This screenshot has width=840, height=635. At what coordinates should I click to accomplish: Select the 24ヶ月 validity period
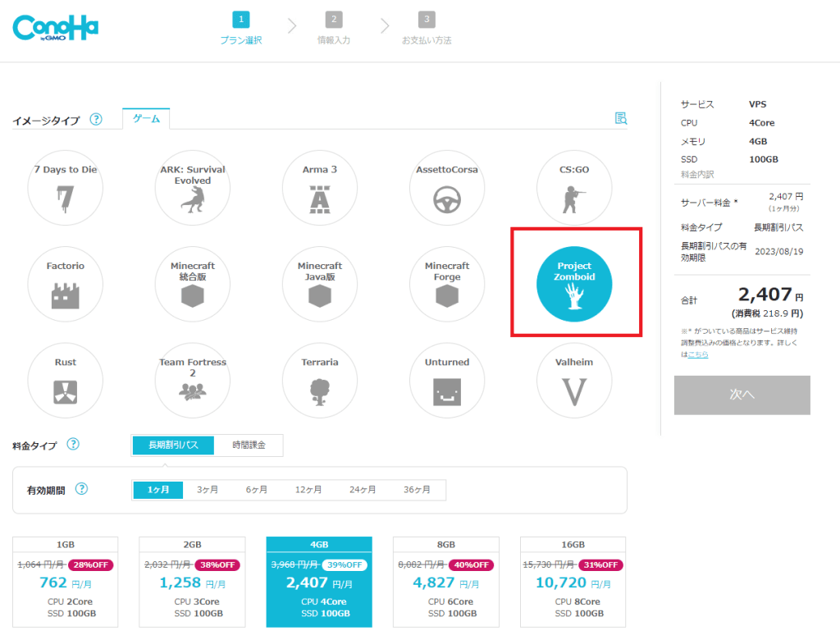pyautogui.click(x=363, y=490)
